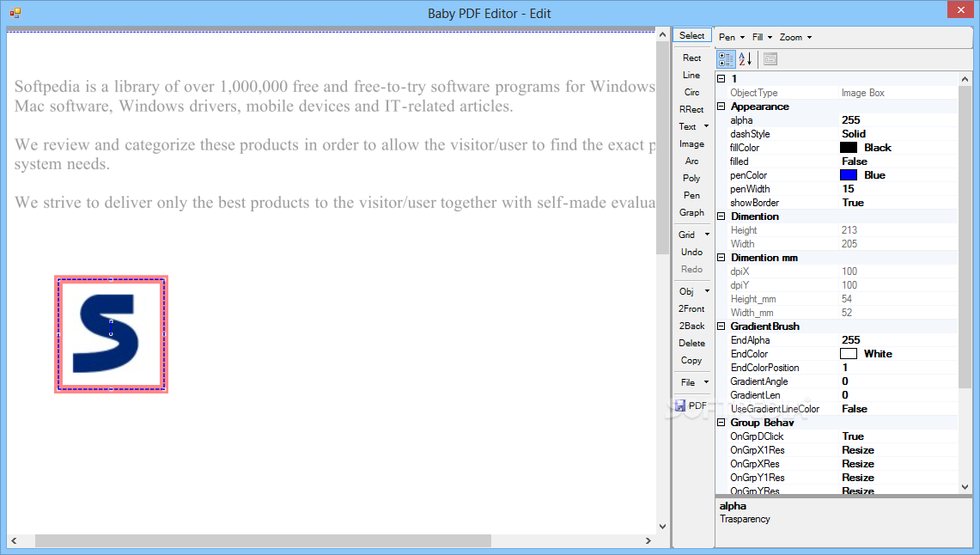Click the white EndColor swatch
980x555 pixels.
848,354
